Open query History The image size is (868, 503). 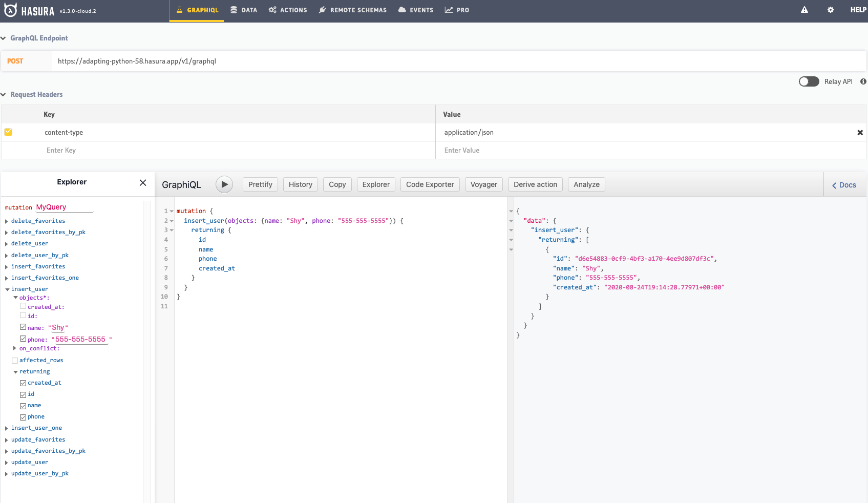pyautogui.click(x=301, y=184)
